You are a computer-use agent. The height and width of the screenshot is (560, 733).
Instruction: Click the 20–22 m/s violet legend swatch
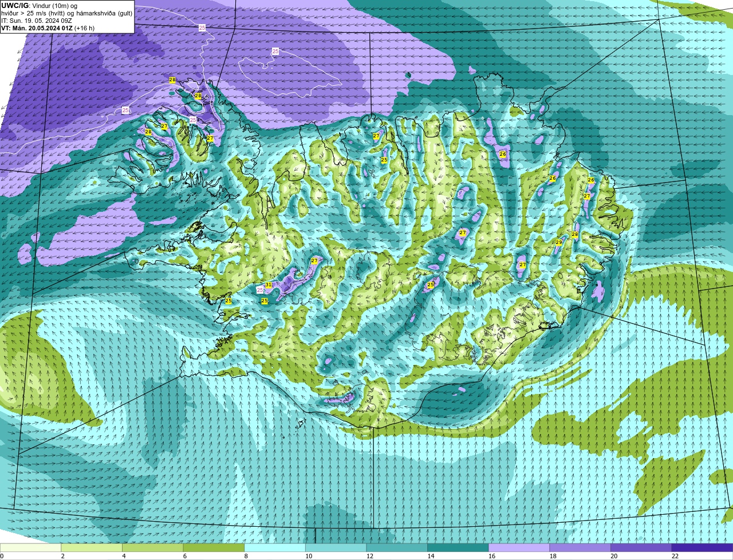pyautogui.click(x=641, y=547)
